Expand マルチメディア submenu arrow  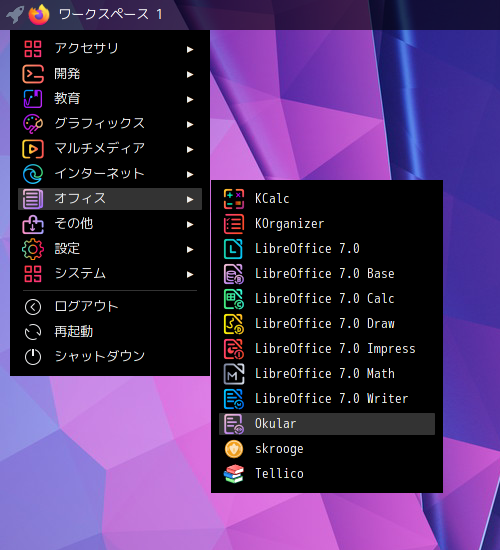click(190, 149)
